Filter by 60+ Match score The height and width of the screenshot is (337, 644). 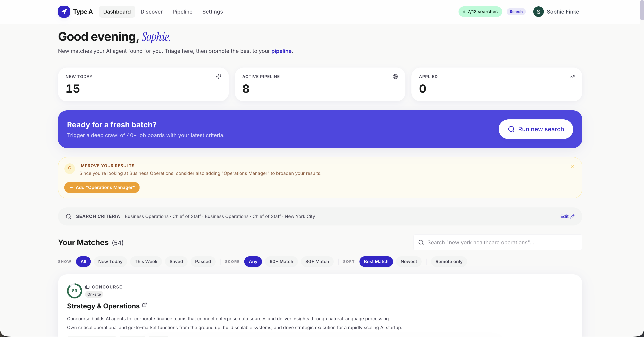281,262
